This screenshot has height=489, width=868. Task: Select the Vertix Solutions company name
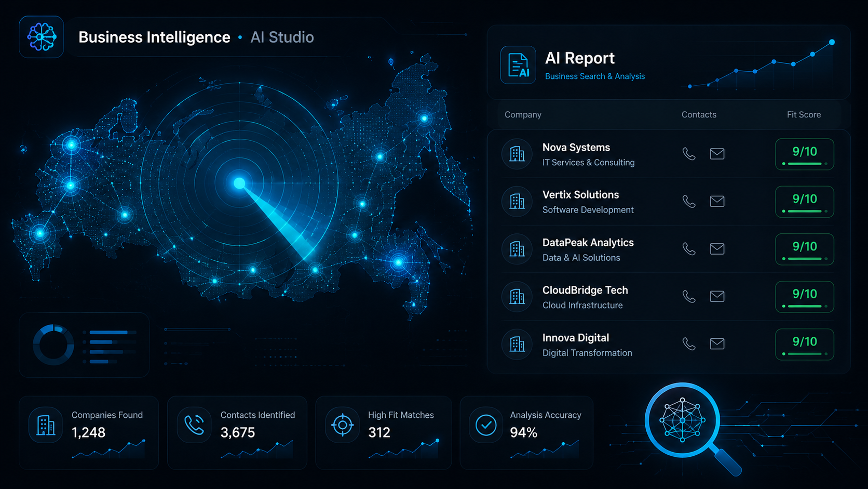click(x=581, y=195)
